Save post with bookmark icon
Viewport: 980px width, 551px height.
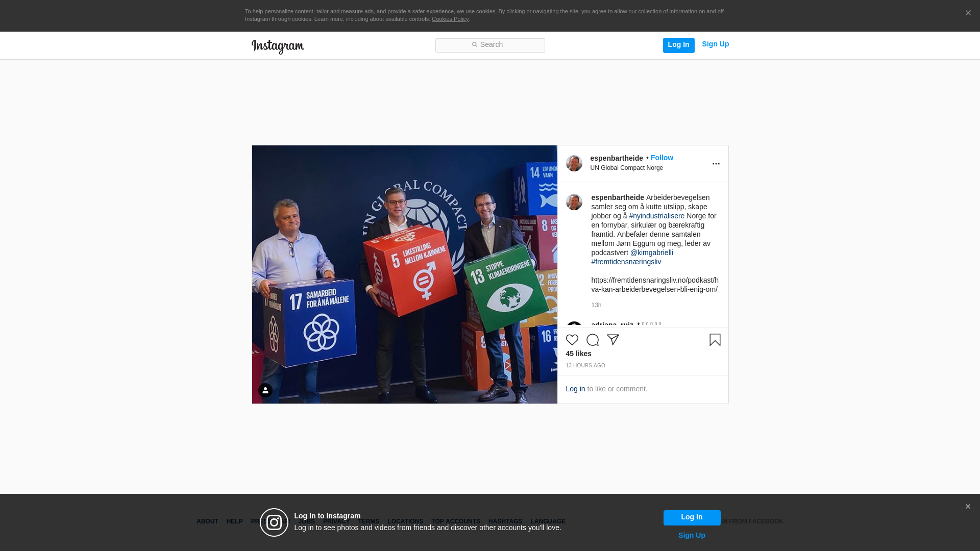pyautogui.click(x=715, y=340)
